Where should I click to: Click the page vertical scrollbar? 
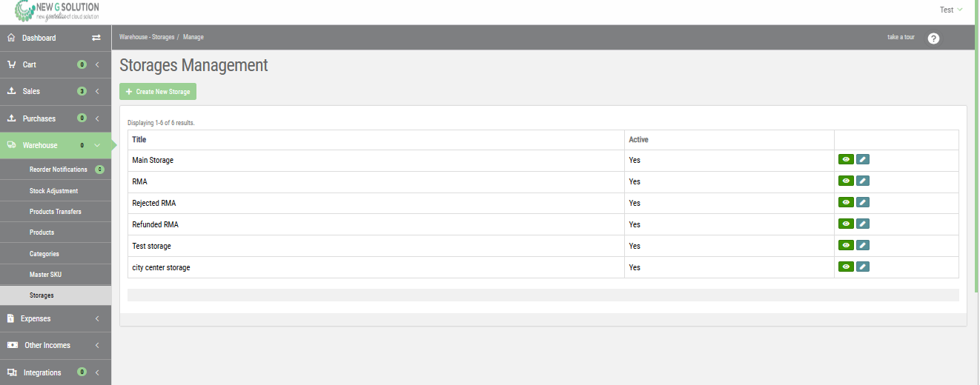coord(976,148)
